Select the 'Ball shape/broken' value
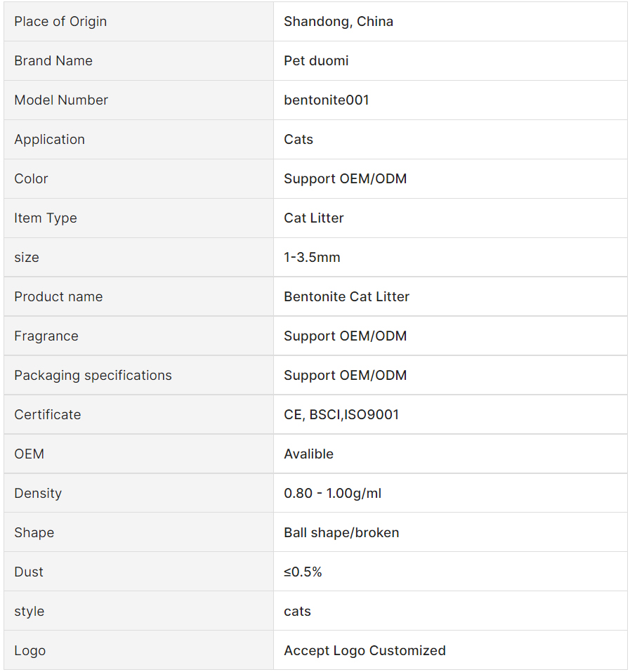The width and height of the screenshot is (630, 672). click(341, 533)
